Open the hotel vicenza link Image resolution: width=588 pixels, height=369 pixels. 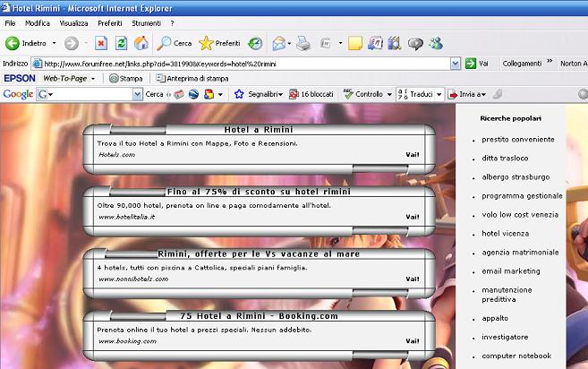[x=505, y=234]
